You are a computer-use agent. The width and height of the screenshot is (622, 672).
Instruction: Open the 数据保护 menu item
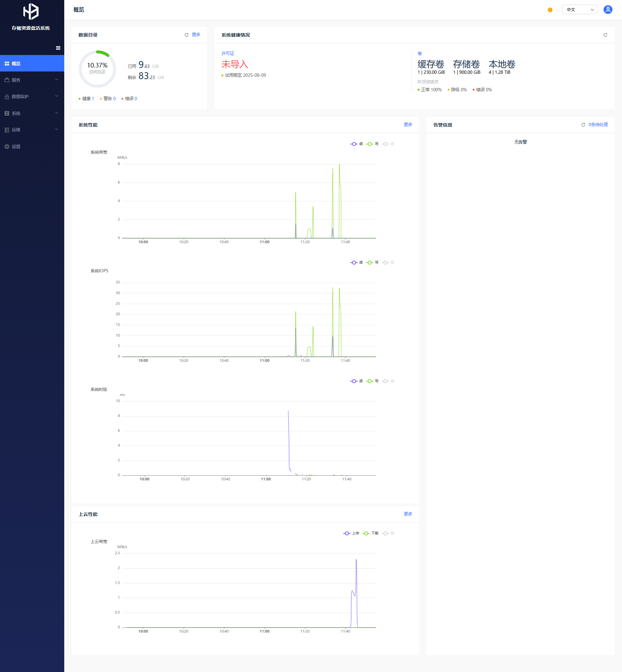pos(32,97)
